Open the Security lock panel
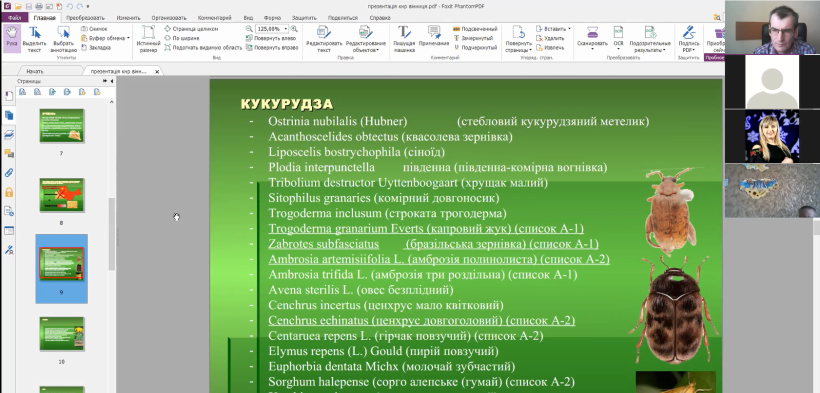 [9, 192]
